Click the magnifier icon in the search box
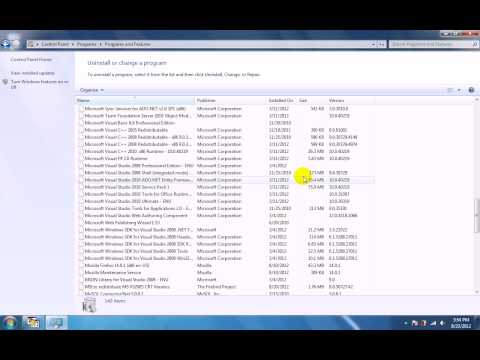This screenshot has width=480, height=360. (475, 44)
